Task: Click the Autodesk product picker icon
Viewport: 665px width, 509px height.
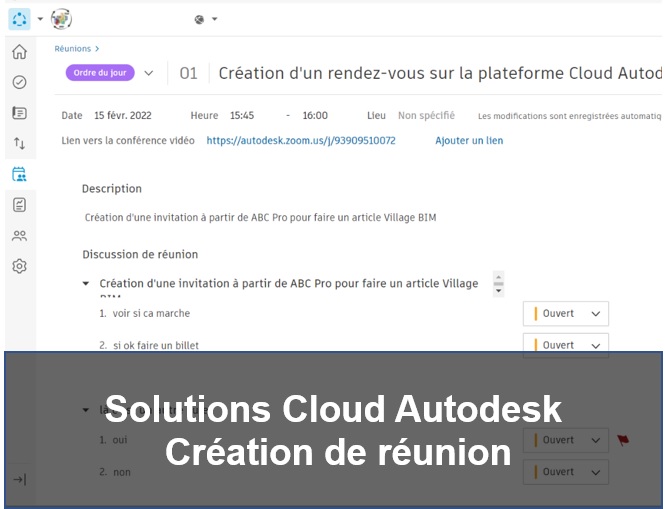Action: click(x=20, y=19)
